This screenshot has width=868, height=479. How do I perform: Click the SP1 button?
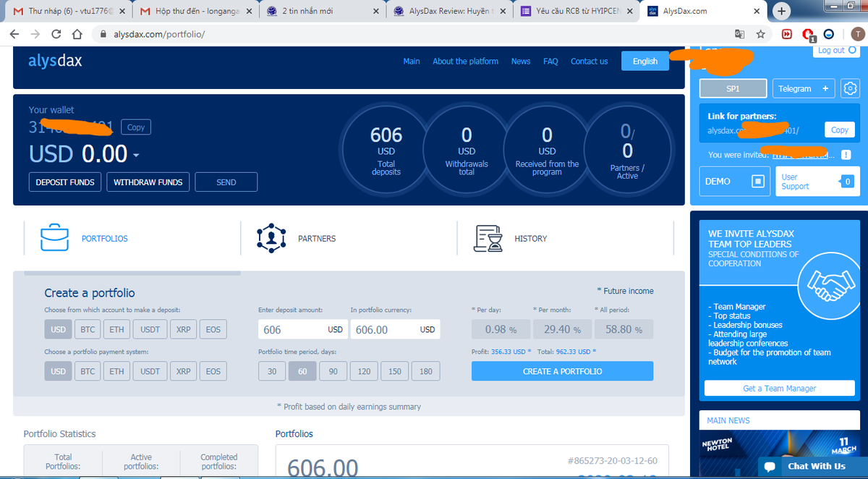click(x=733, y=88)
